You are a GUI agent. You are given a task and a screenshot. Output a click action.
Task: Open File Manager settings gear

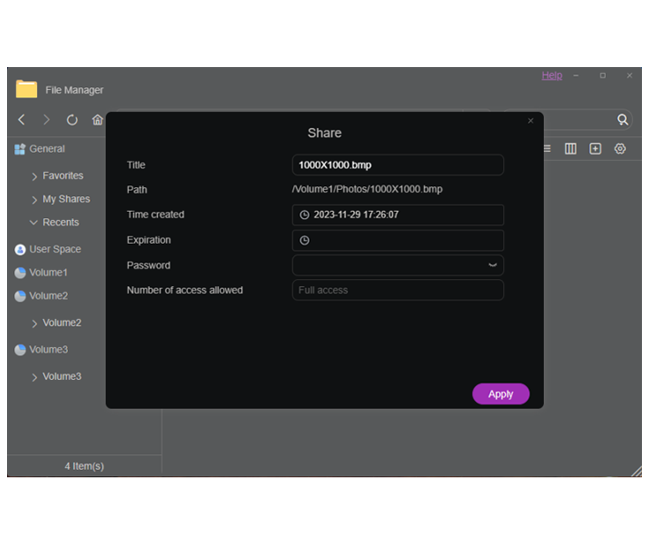[620, 149]
